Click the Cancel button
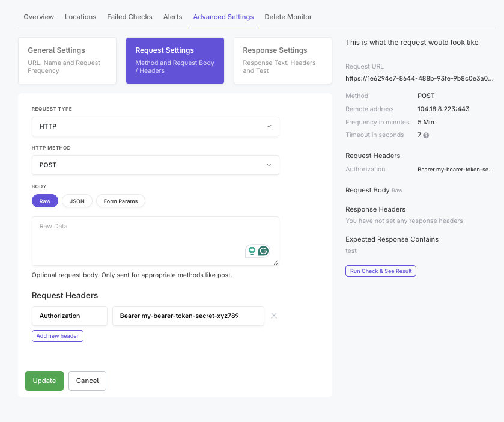Screen dimensions: 504x422 tap(88, 381)
